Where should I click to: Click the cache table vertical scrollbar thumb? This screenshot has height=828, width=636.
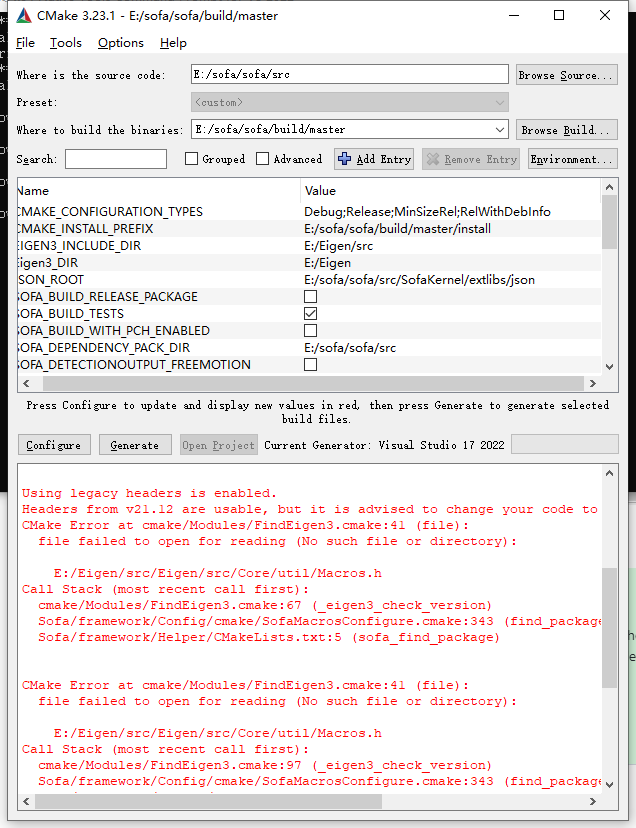coord(609,222)
